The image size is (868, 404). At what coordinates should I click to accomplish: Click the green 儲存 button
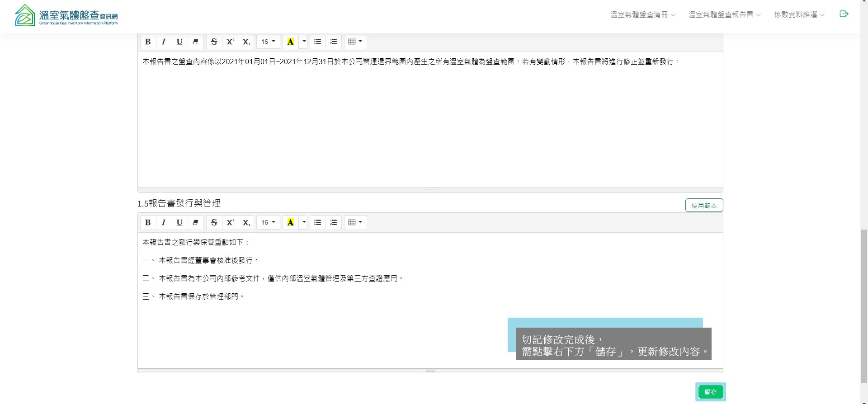pos(710,392)
